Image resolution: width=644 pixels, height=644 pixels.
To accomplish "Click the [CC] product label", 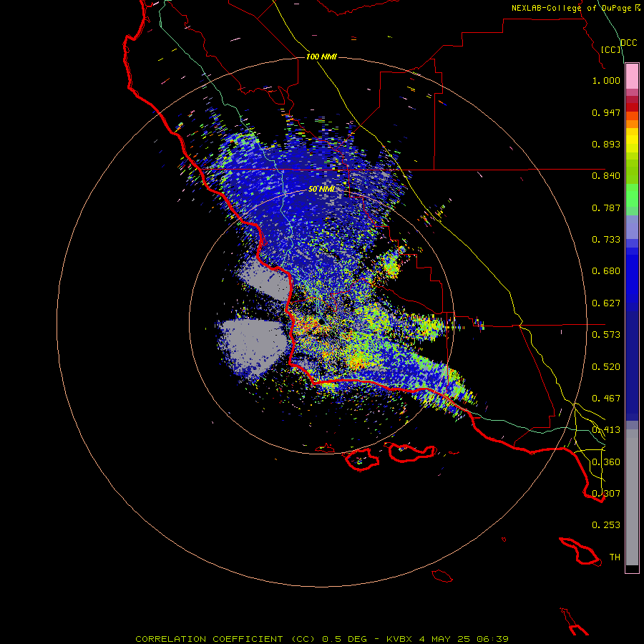I will 611,49.
